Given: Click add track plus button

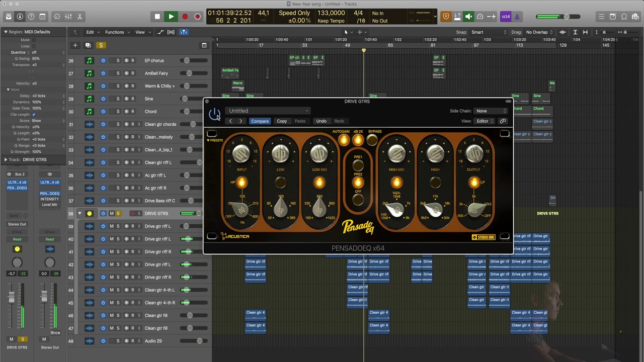Looking at the screenshot, I should click(x=75, y=45).
